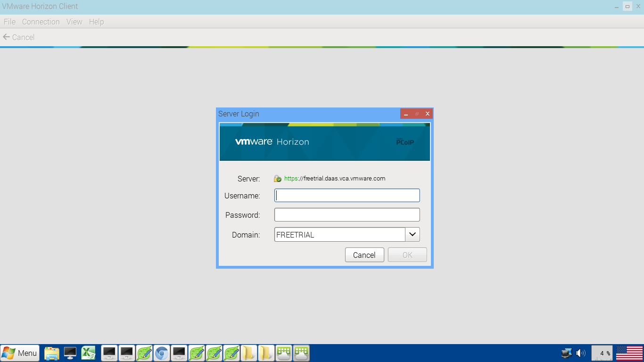Minimize the VMware Horizon Client window
The height and width of the screenshot is (362, 644).
pyautogui.click(x=617, y=7)
